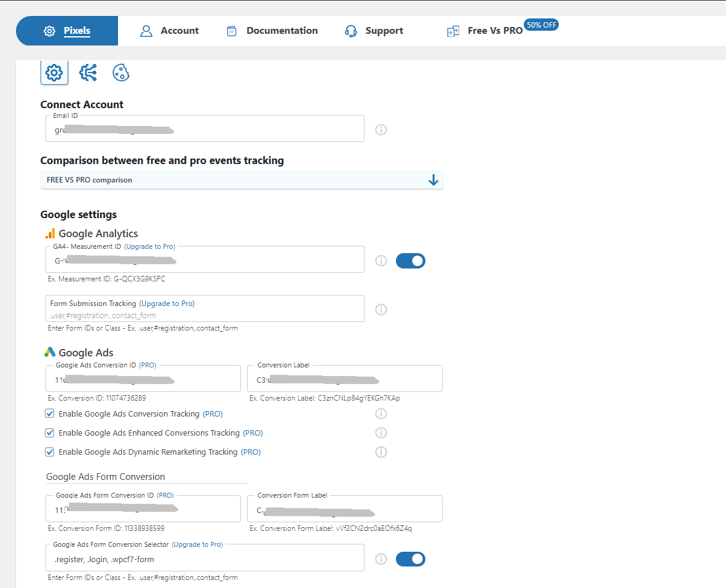Click info icon for Dynamic Remarketing row
Image resolution: width=726 pixels, height=588 pixels.
click(x=381, y=452)
